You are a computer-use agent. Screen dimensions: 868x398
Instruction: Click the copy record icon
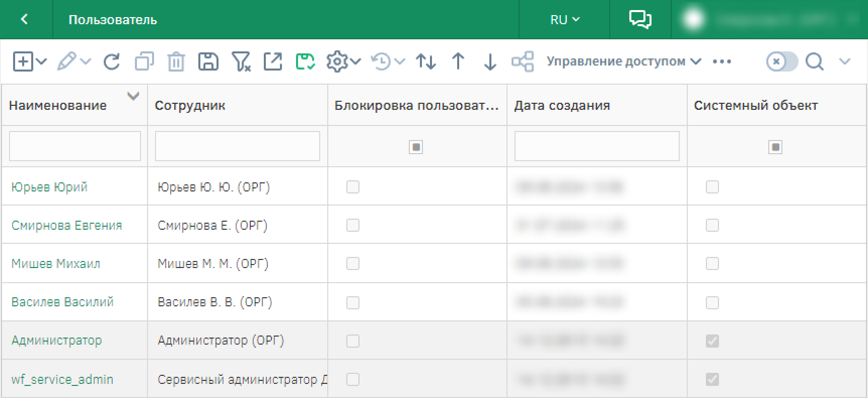point(144,62)
